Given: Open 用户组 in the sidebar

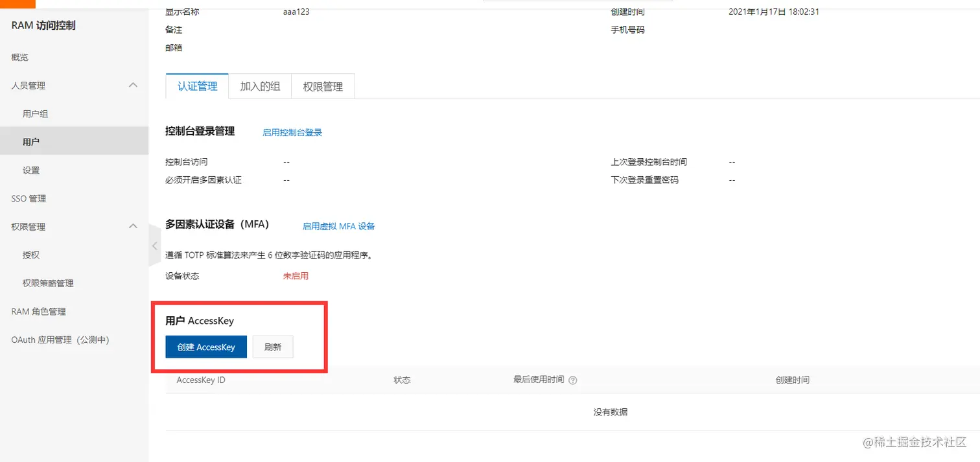Looking at the screenshot, I should 36,113.
